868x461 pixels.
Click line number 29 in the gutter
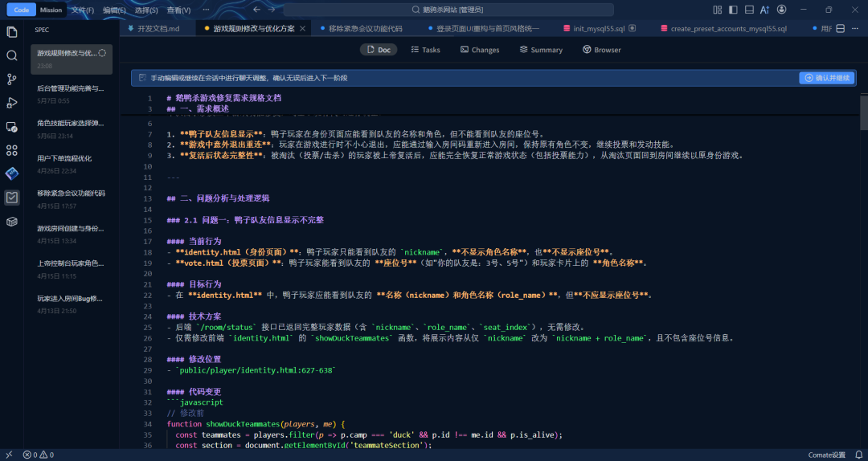[147, 370]
